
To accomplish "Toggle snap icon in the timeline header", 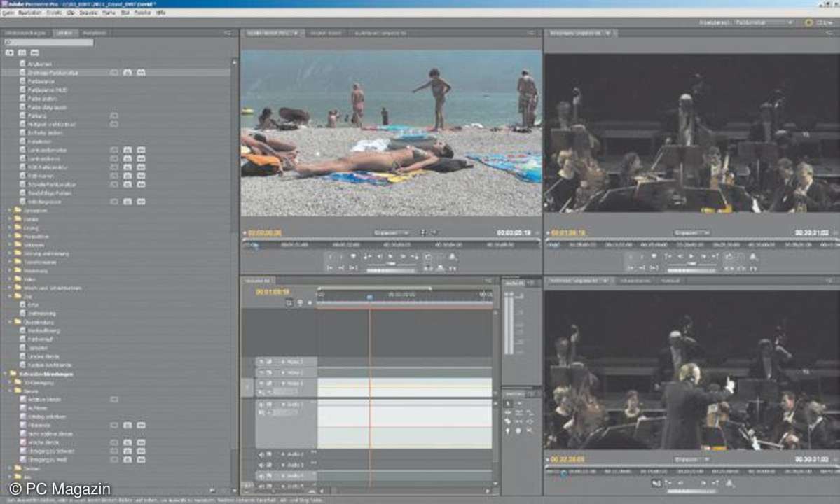I will [289, 303].
